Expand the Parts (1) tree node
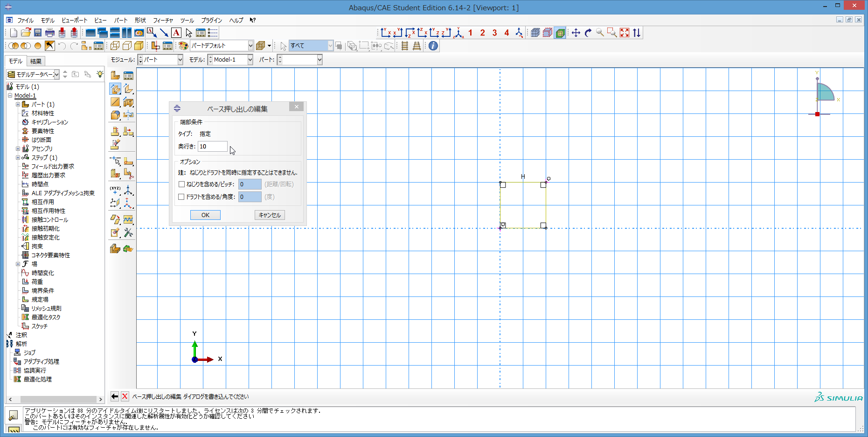Viewport: 868px width, 437px height. [18, 105]
